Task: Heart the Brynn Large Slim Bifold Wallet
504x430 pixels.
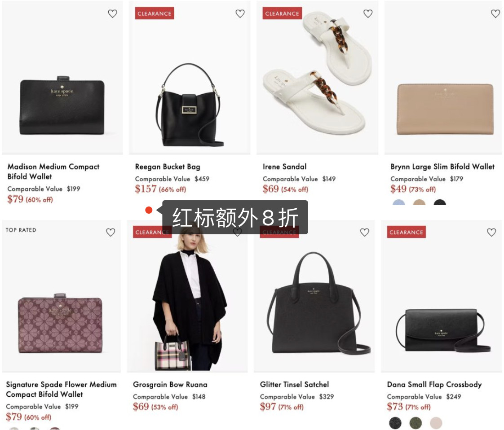Action: click(495, 13)
